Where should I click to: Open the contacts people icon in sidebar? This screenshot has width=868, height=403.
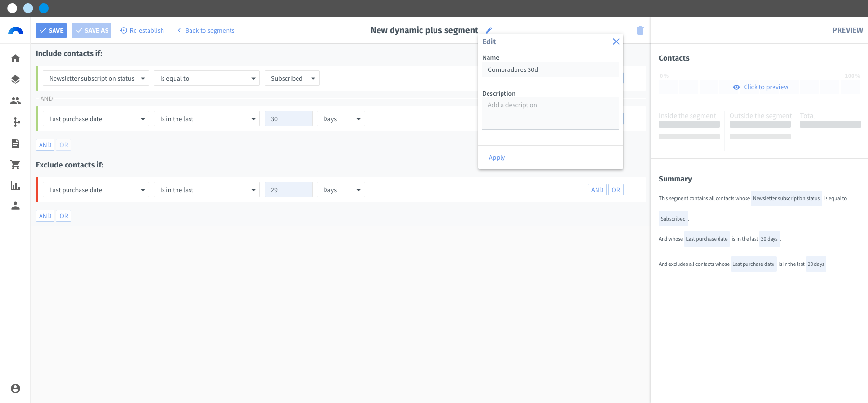click(x=15, y=101)
